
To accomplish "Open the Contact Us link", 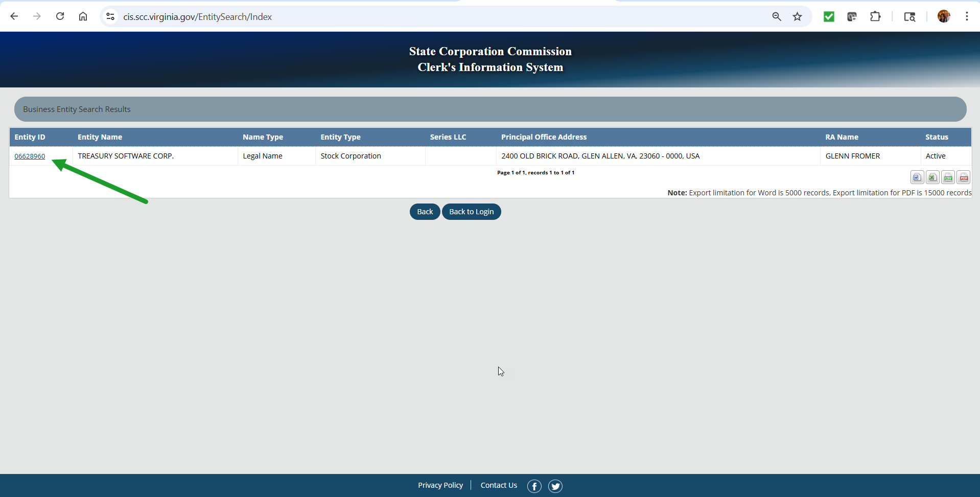I will [499, 485].
